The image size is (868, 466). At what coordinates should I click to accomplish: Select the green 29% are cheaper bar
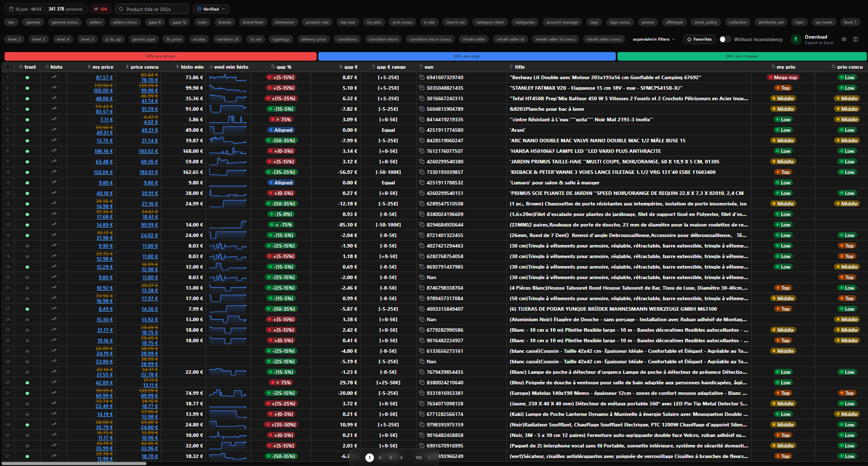(x=742, y=56)
